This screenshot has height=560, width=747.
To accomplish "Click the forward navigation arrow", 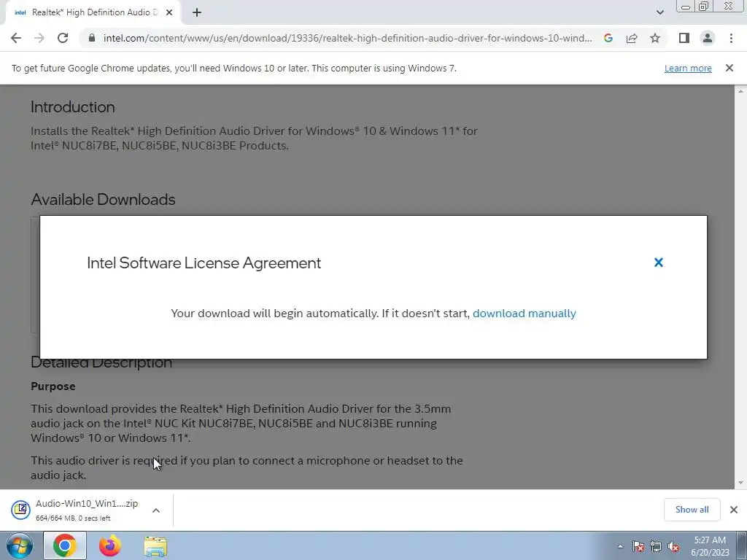I will 39,38.
